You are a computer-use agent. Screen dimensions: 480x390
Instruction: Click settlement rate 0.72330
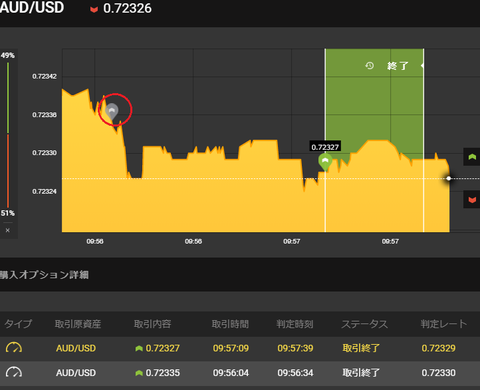coord(438,373)
